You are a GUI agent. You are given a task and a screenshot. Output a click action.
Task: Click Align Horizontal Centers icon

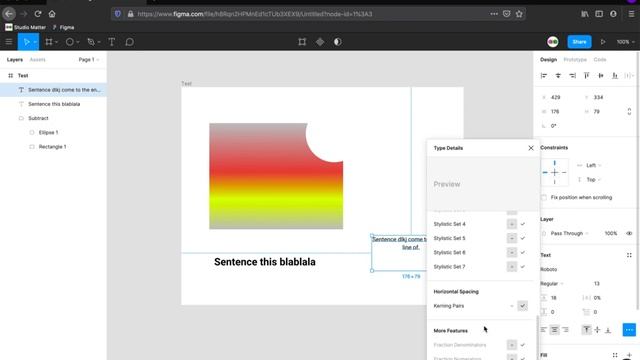pos(558,76)
